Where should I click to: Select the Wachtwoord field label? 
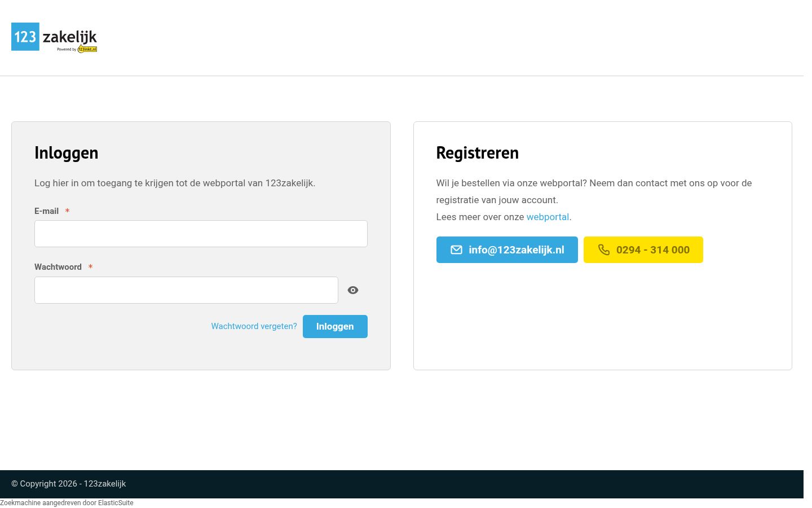click(x=58, y=267)
